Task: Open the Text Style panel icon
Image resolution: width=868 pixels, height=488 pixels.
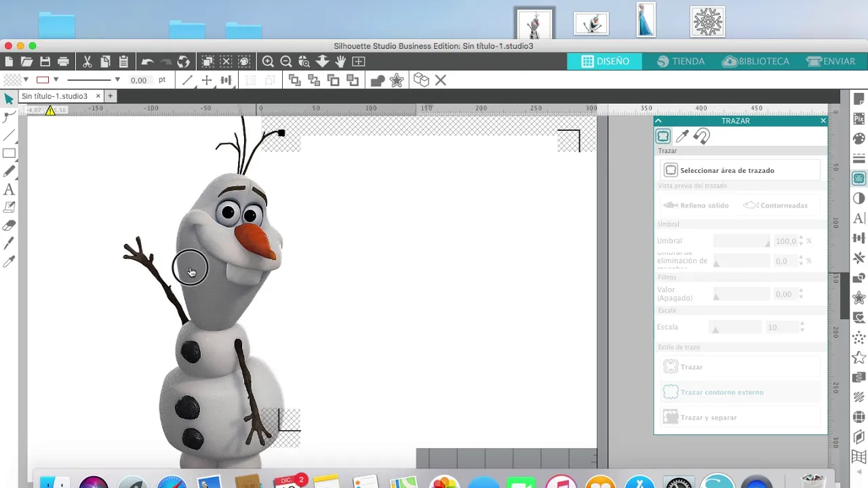Action: click(859, 218)
